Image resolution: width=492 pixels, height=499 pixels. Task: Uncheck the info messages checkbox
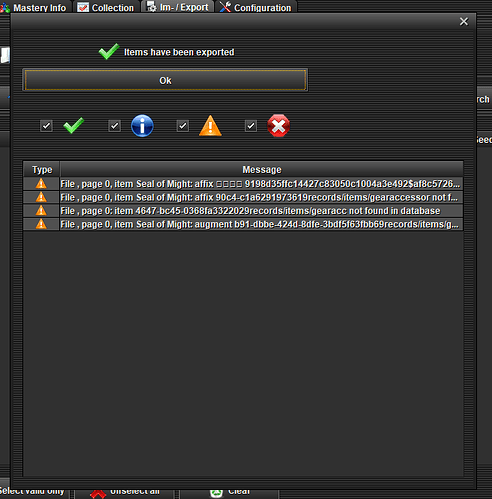coord(115,126)
